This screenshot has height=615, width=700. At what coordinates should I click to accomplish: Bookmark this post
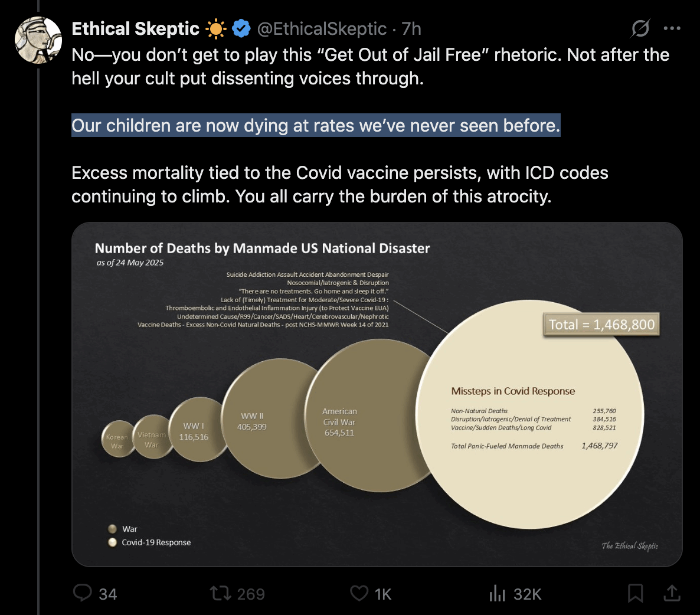pos(635,593)
